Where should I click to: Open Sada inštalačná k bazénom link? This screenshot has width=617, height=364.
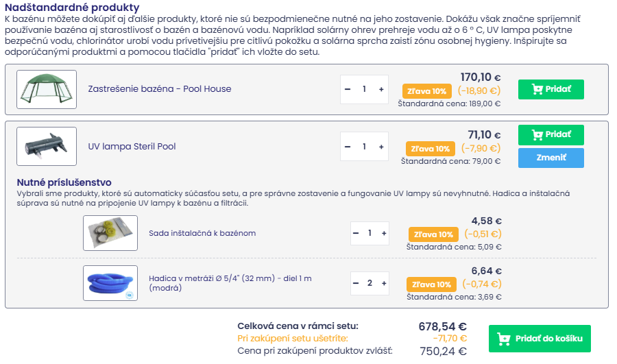coord(202,233)
